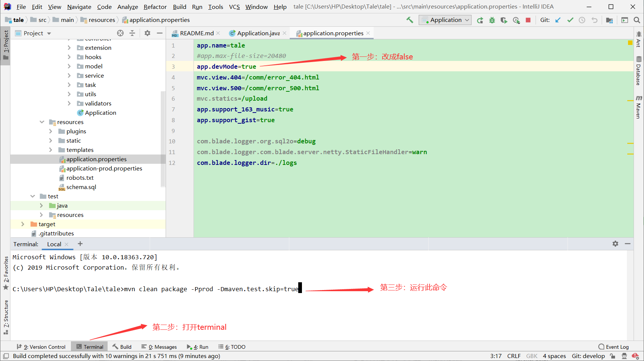Viewport: 644px width, 361px height.
Task: Open the TODO tool window
Action: (x=232, y=347)
